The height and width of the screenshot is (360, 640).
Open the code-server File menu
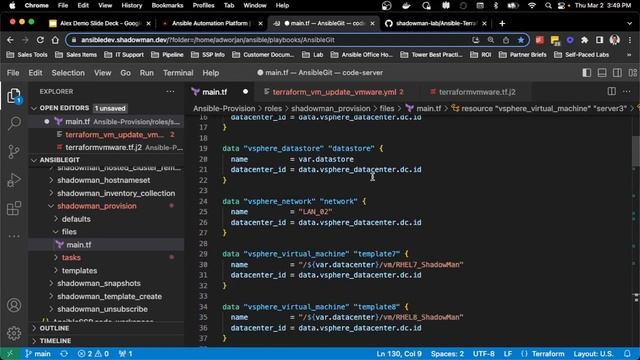pyautogui.click(x=13, y=73)
